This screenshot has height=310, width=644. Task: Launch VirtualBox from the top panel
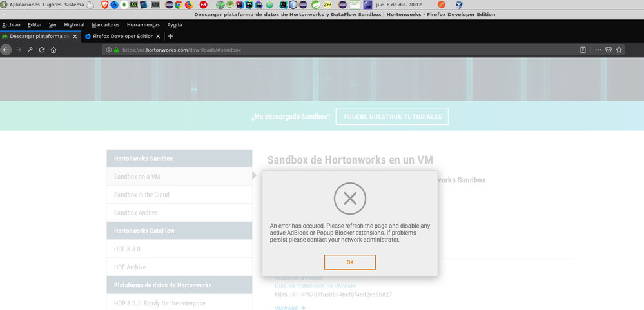[459, 5]
